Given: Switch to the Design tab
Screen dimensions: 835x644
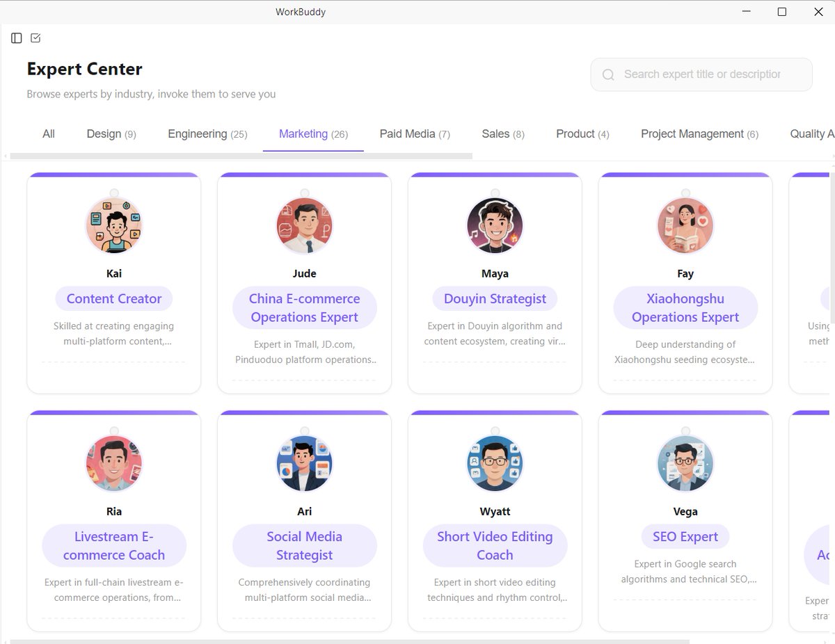Looking at the screenshot, I should tap(111, 134).
